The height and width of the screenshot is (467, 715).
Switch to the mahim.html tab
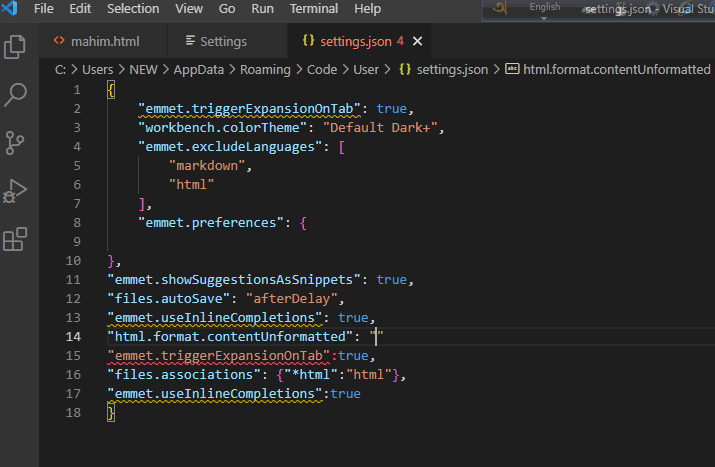point(104,42)
